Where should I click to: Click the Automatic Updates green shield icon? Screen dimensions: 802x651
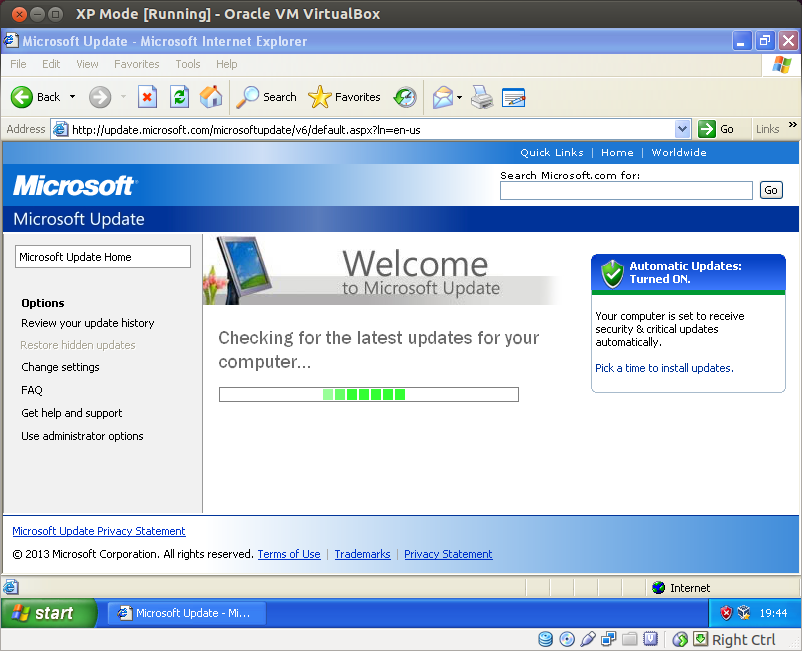(x=612, y=273)
